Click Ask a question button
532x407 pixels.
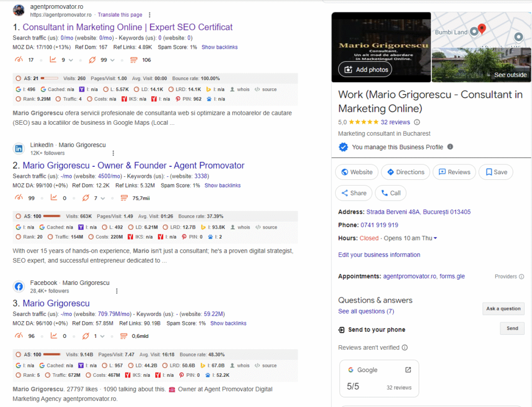pos(503,309)
